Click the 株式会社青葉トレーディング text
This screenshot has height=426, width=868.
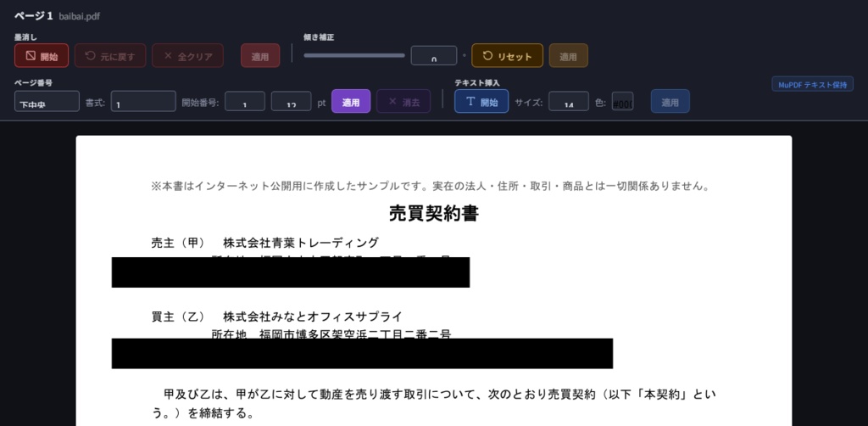tap(301, 243)
